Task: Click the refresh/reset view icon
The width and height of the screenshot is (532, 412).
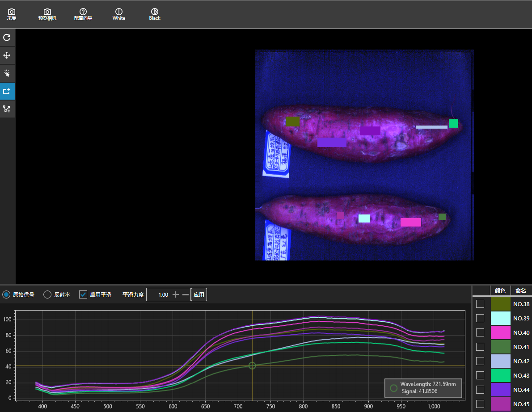Action: pos(7,38)
